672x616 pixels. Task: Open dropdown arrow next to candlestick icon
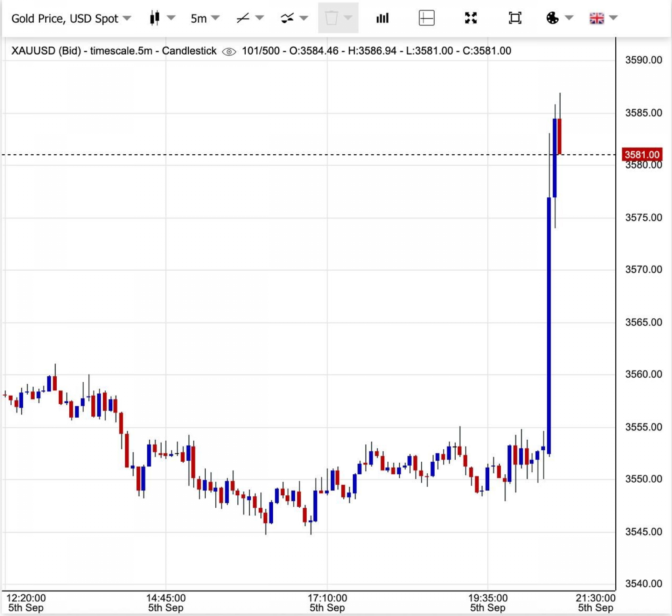pos(171,17)
